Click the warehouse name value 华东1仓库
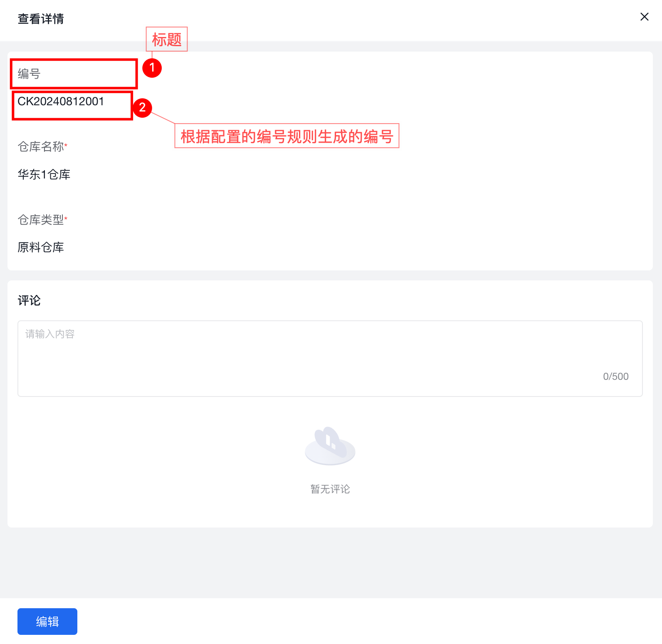Screen dimensions: 662x644 (44, 174)
